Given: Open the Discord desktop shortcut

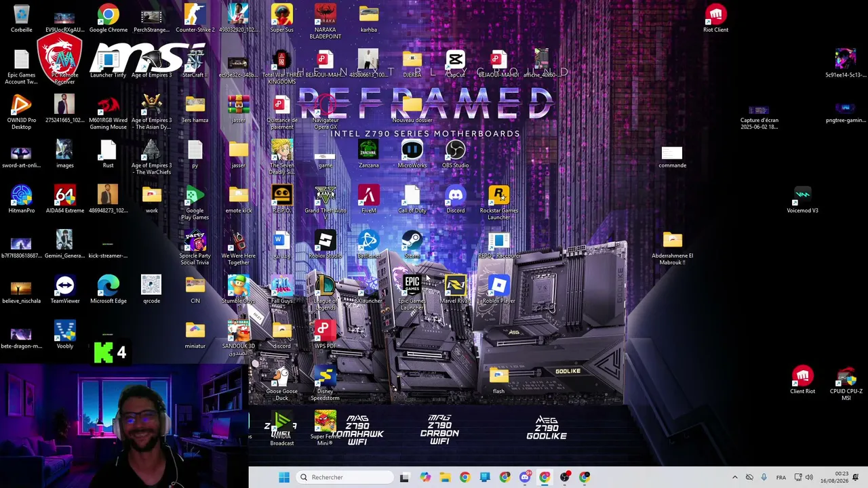Looking at the screenshot, I should click(455, 199).
